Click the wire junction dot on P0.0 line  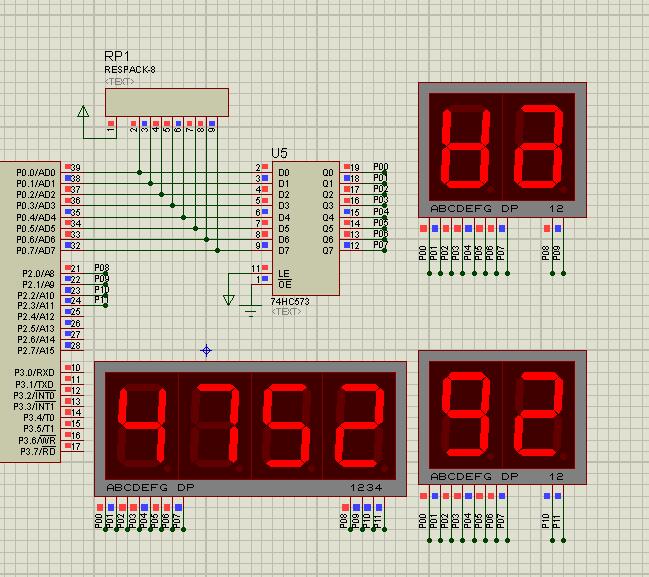coord(139,173)
